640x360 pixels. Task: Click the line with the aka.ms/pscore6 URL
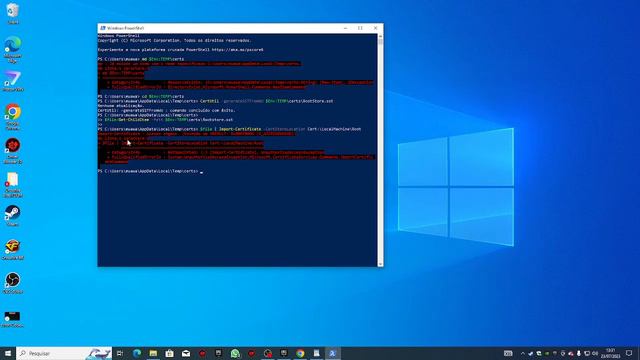point(180,50)
